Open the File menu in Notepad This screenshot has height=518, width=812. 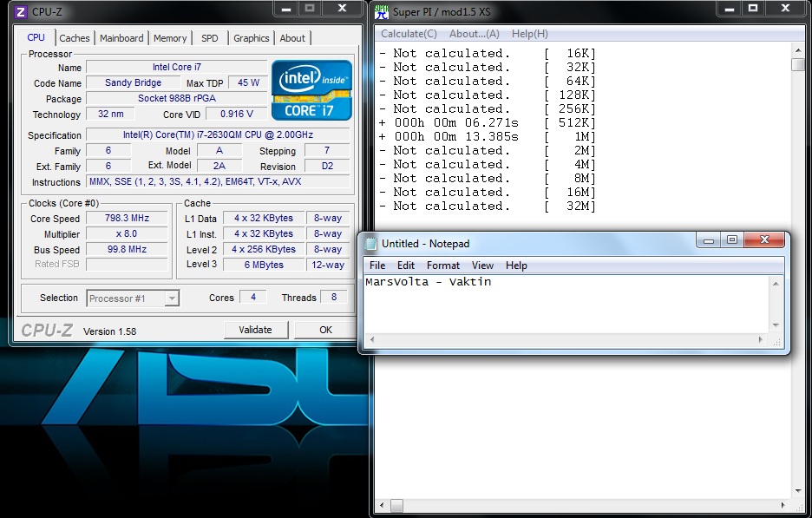(x=377, y=266)
